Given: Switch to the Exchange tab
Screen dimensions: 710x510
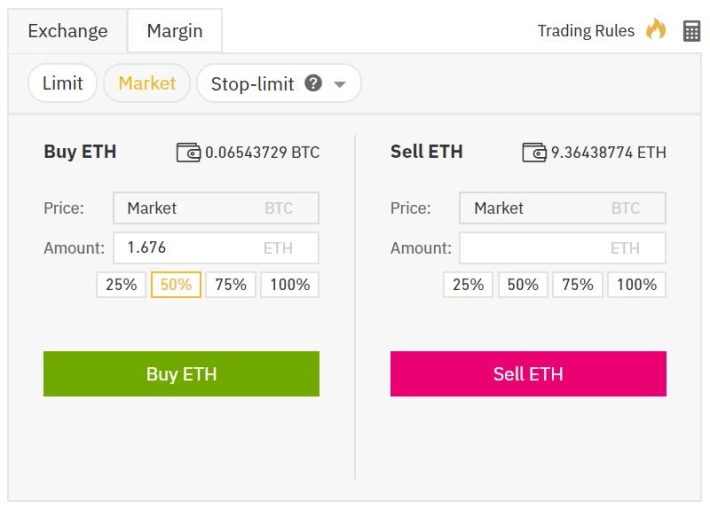Looking at the screenshot, I should click(67, 31).
